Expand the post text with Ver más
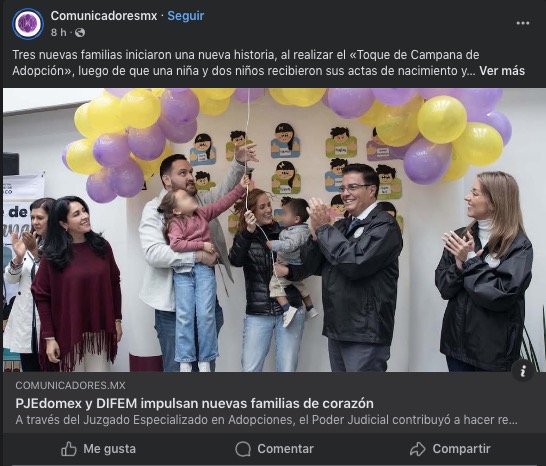Screen dimensions: 546x466 pos(502,71)
